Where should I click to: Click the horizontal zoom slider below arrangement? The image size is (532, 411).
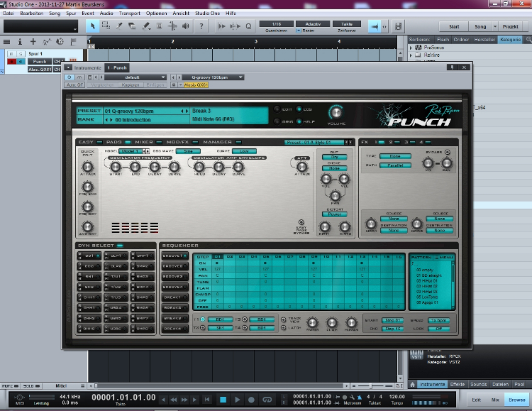tap(372, 386)
